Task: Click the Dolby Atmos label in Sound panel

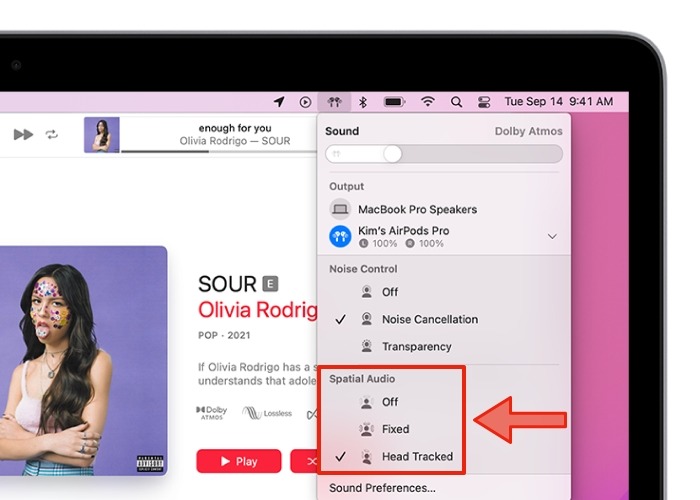Action: pyautogui.click(x=529, y=131)
